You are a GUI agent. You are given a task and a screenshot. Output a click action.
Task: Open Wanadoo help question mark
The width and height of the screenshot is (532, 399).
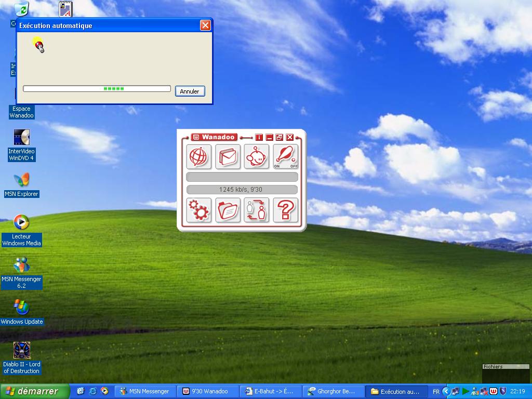(x=286, y=210)
